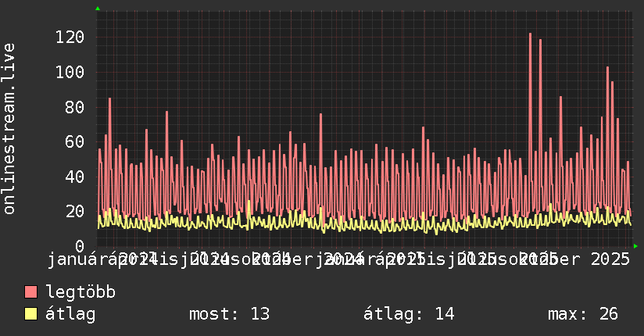Click the highest red peak above 120
644x336 pixels.
coord(530,34)
